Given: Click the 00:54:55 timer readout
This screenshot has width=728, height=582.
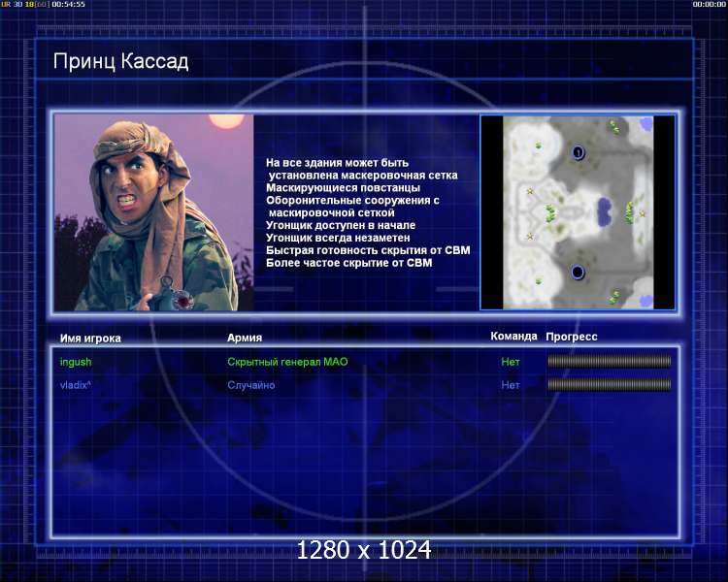Looking at the screenshot, I should (68, 4).
